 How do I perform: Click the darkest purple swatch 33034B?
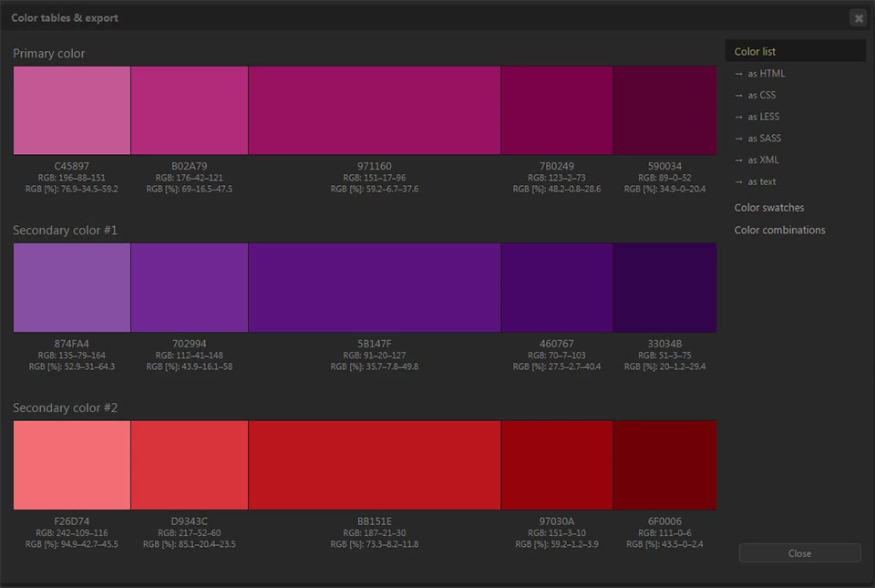664,287
